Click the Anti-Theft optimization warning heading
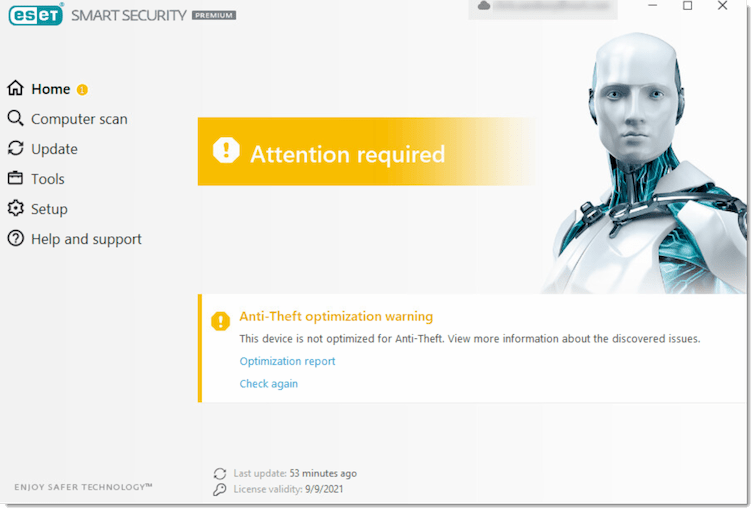The image size is (755, 512). coord(336,316)
